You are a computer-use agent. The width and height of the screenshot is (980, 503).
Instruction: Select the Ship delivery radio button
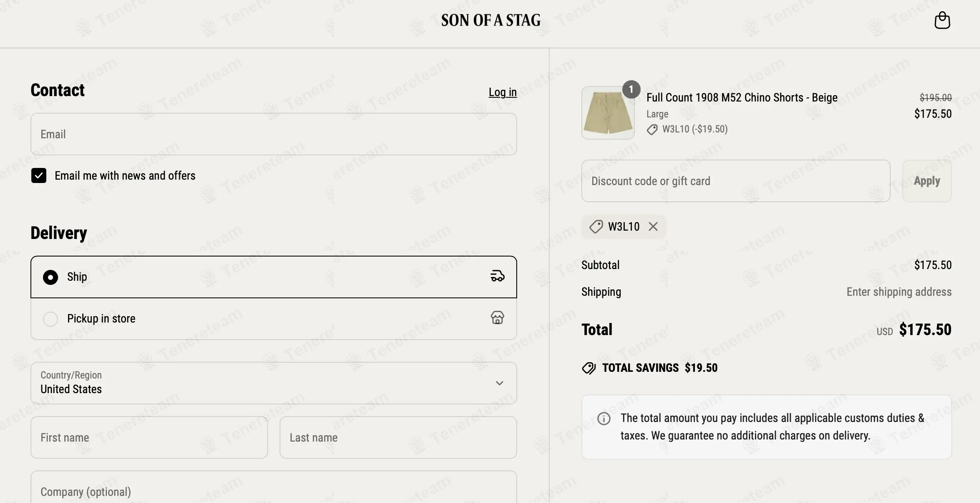point(51,277)
